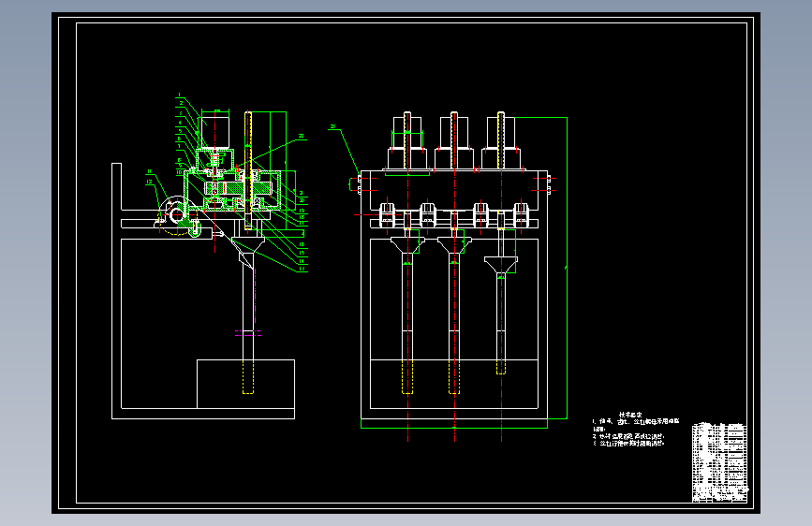Image resolution: width=812 pixels, height=526 pixels.
Task: Select the title block parts table
Action: [720, 462]
